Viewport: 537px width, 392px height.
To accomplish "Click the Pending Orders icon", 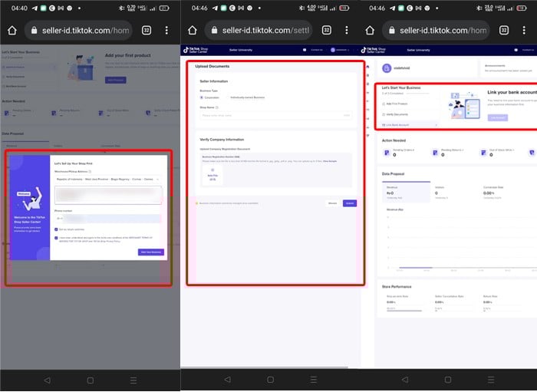I will [x=386, y=153].
